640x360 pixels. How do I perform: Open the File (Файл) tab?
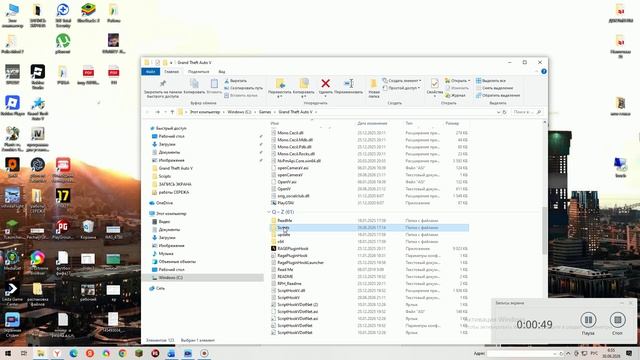tap(151, 72)
